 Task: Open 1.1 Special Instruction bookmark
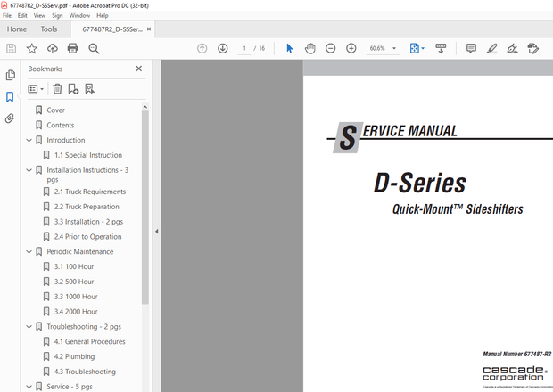coord(87,155)
